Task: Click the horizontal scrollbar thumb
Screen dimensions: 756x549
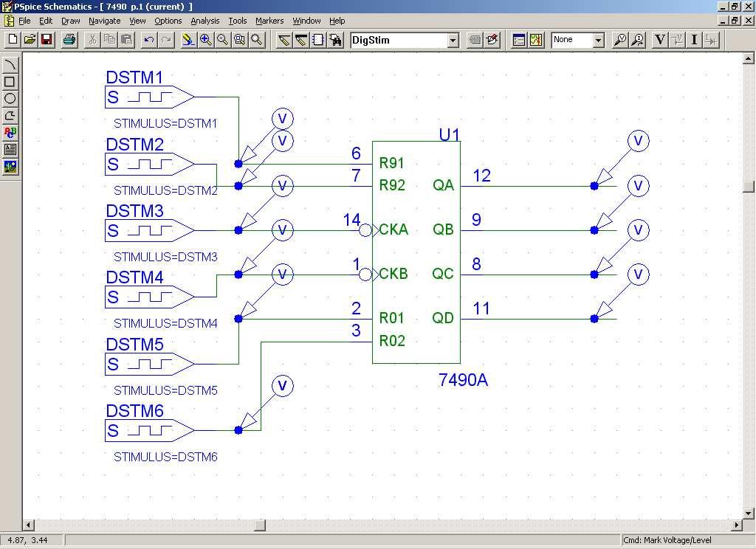Action: click(x=260, y=525)
